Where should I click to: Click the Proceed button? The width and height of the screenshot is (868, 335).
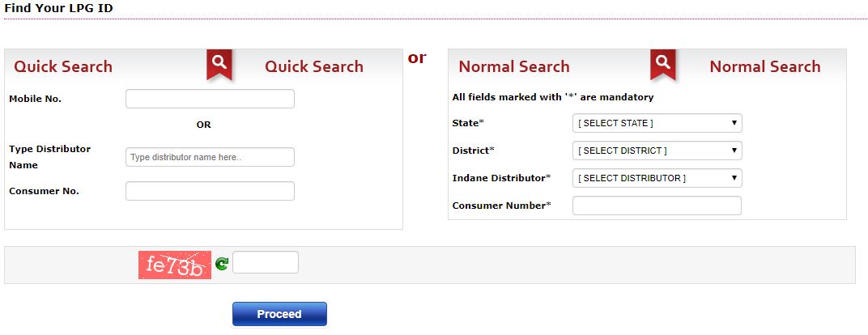click(279, 314)
